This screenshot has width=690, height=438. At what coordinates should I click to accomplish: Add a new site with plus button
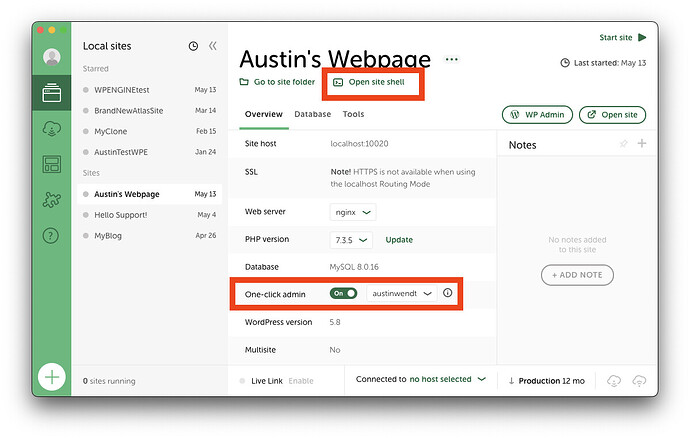pyautogui.click(x=51, y=377)
